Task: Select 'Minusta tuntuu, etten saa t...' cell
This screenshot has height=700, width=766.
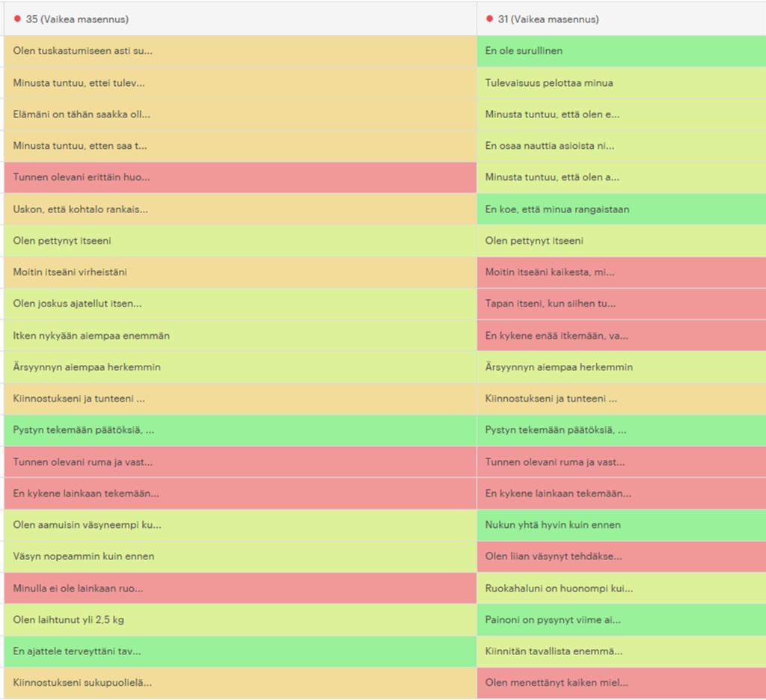Action: 240,146
